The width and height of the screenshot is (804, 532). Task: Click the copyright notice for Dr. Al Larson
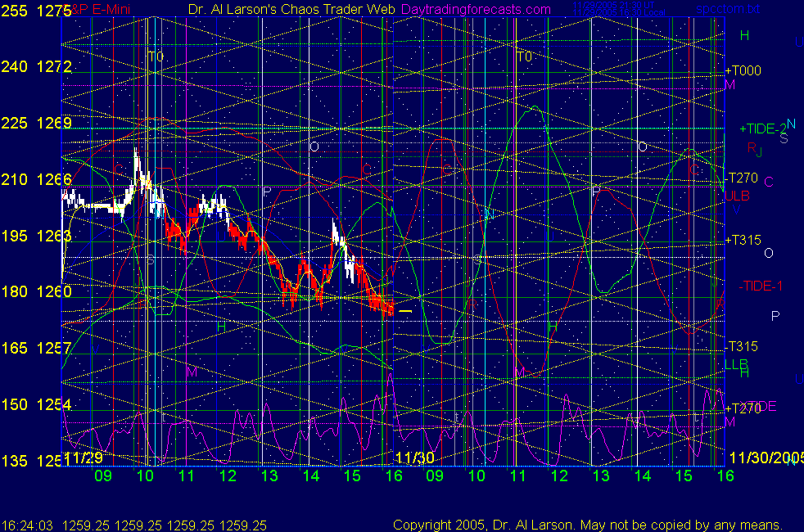(588, 525)
